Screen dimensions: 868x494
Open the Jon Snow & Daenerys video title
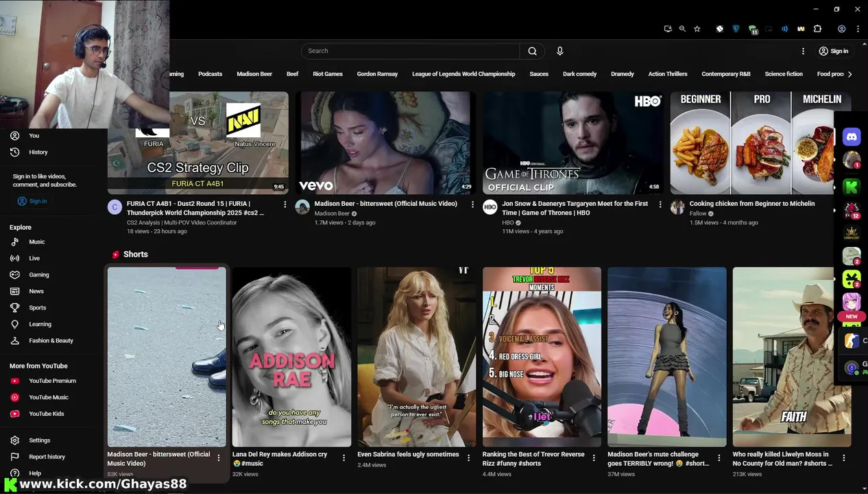(575, 208)
